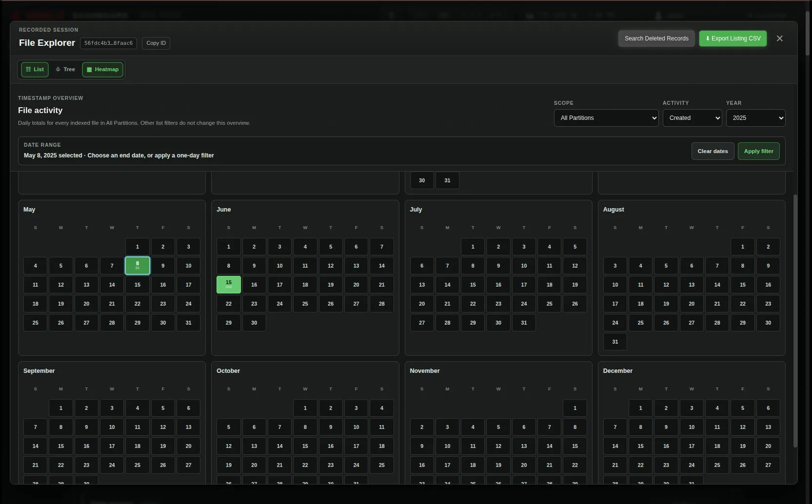
Task: Select day 30 in the partially visible top row
Action: [422, 180]
